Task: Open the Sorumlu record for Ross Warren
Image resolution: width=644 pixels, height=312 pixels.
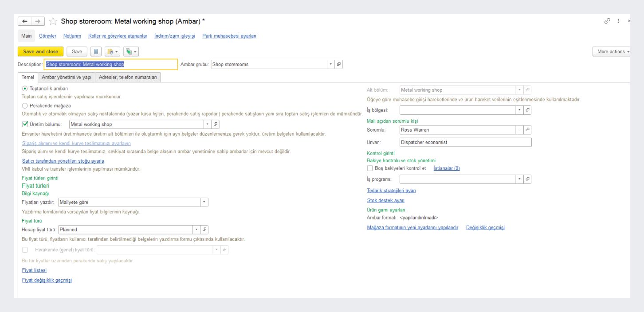Action: point(527,130)
